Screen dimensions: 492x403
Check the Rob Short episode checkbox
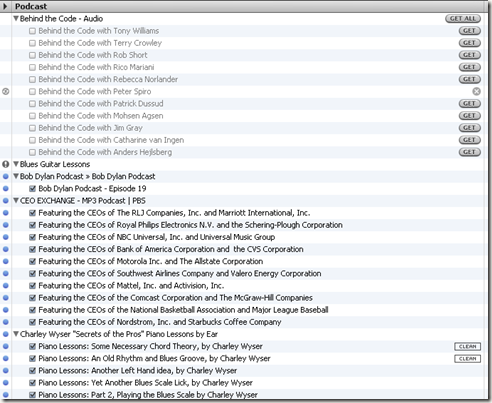point(32,55)
